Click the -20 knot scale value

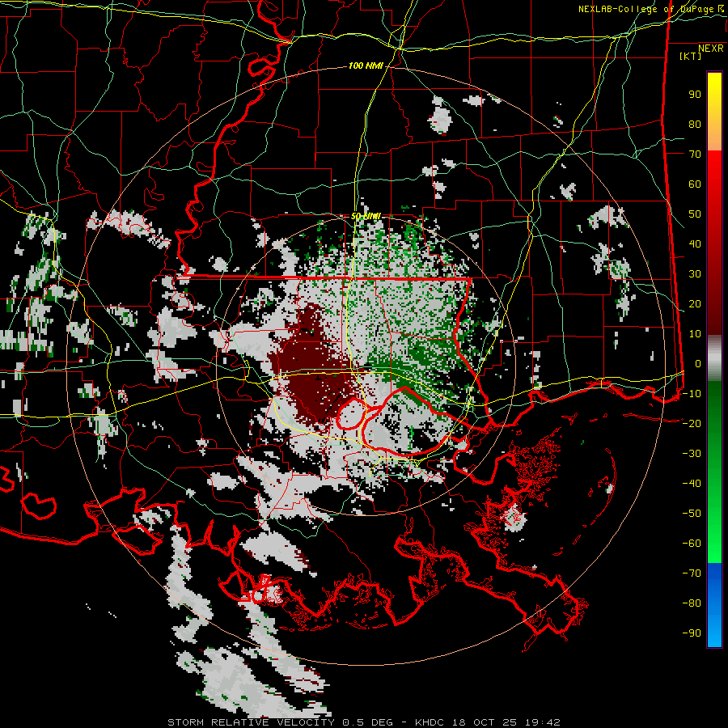pos(692,423)
